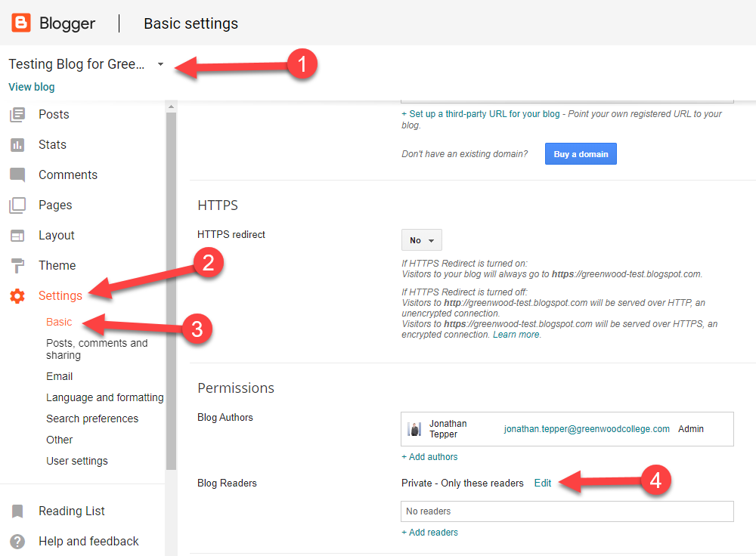756x556 pixels.
Task: Open Reading List in sidebar
Action: [71, 511]
